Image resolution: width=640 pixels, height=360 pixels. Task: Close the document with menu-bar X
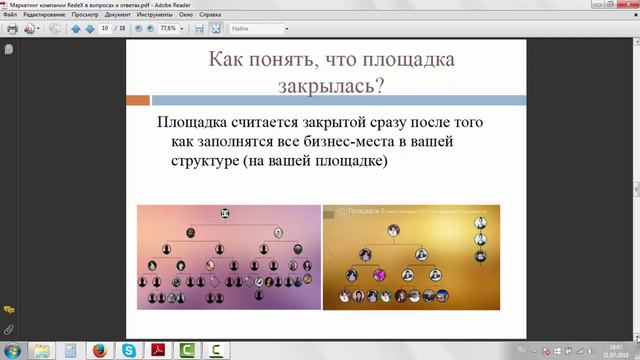(636, 14)
